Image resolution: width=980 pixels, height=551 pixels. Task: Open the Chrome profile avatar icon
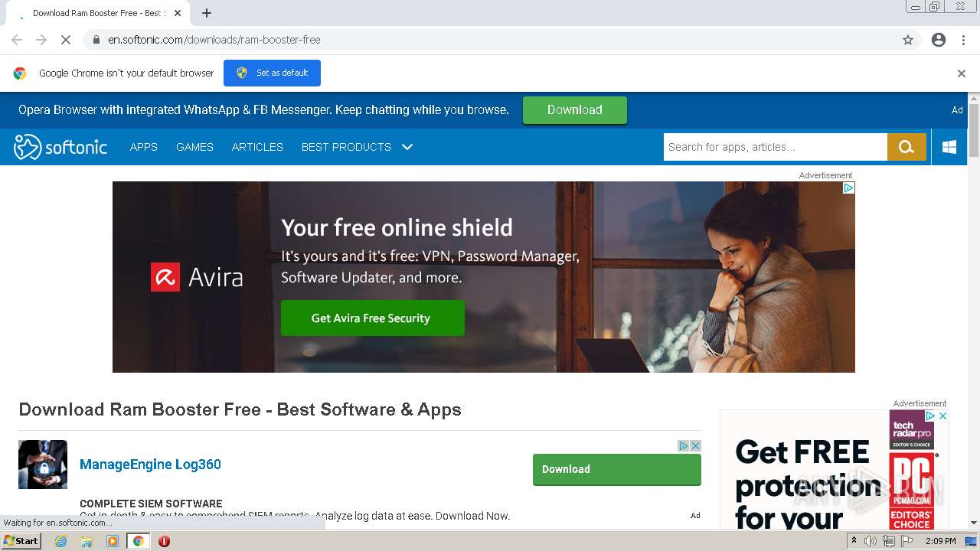click(x=939, y=40)
